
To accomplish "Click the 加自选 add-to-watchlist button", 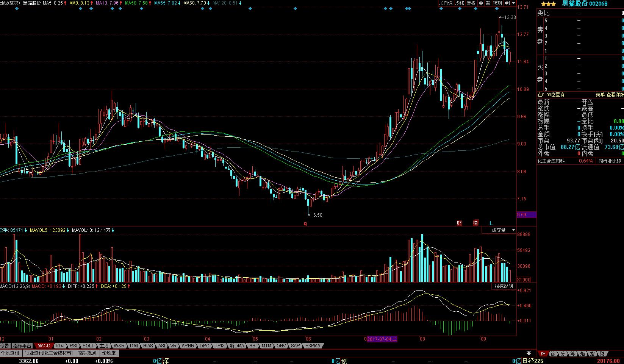I will point(446,3).
